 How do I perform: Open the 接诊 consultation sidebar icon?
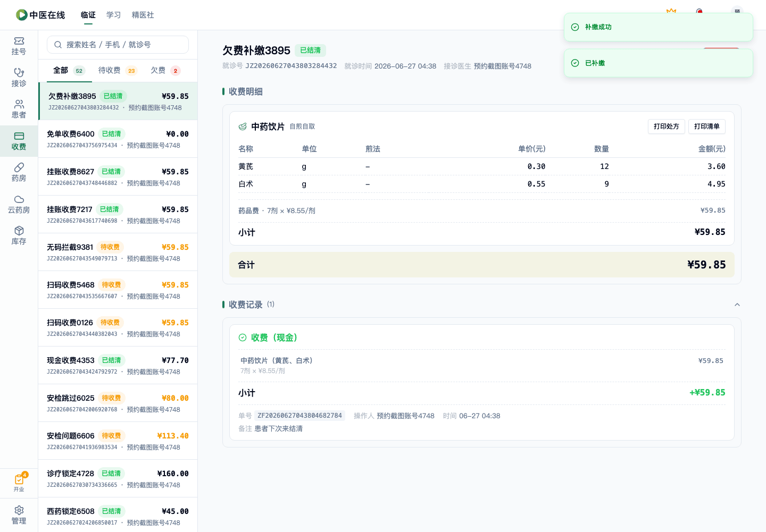click(x=19, y=78)
